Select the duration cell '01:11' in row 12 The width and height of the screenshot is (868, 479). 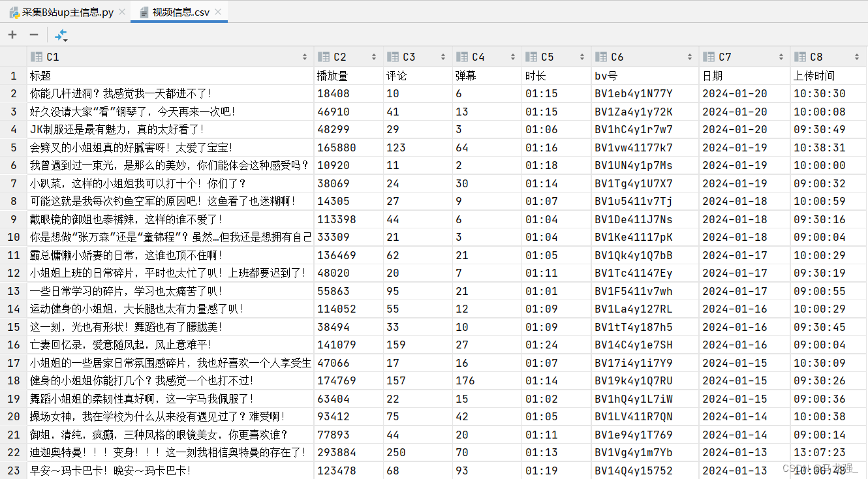point(557,273)
